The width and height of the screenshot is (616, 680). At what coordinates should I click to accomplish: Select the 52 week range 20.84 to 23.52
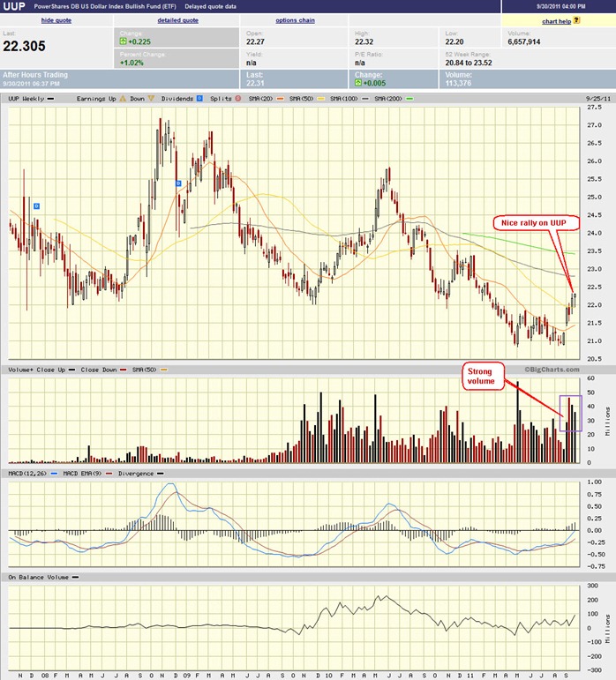pos(469,63)
